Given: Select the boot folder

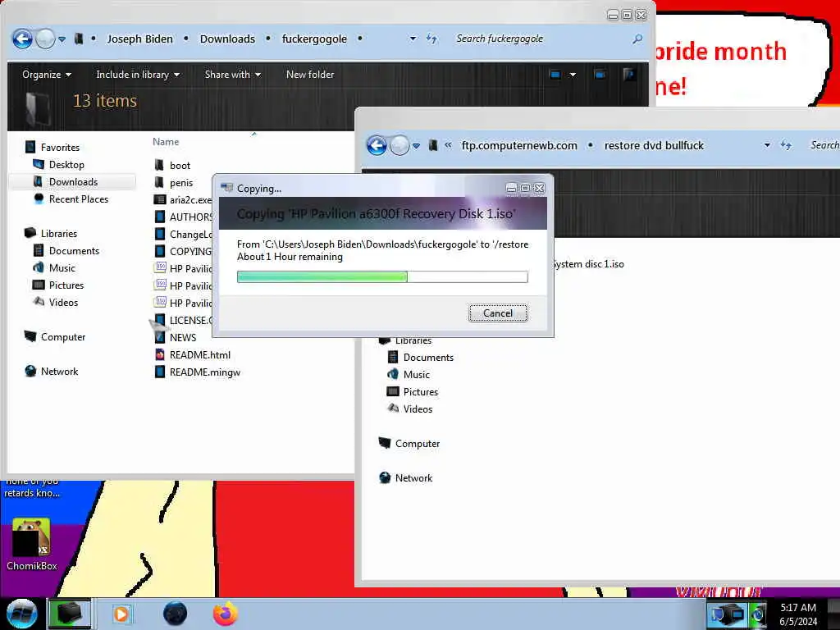Looking at the screenshot, I should point(180,166).
